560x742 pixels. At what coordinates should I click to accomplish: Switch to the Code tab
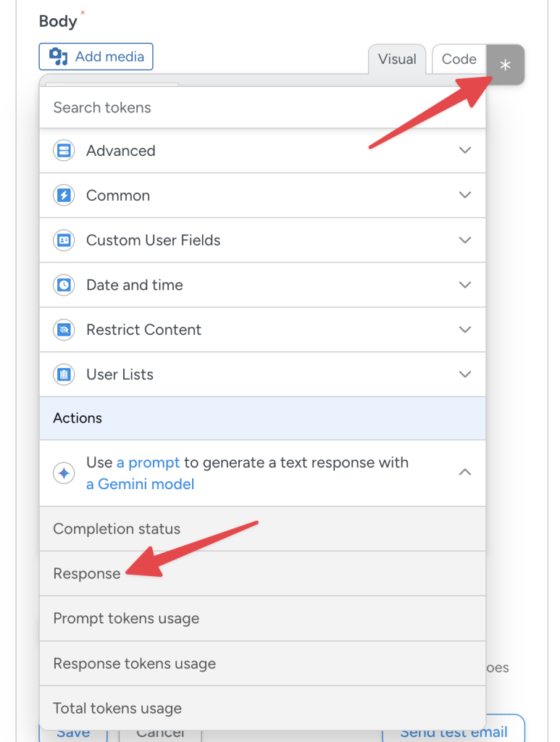[459, 59]
